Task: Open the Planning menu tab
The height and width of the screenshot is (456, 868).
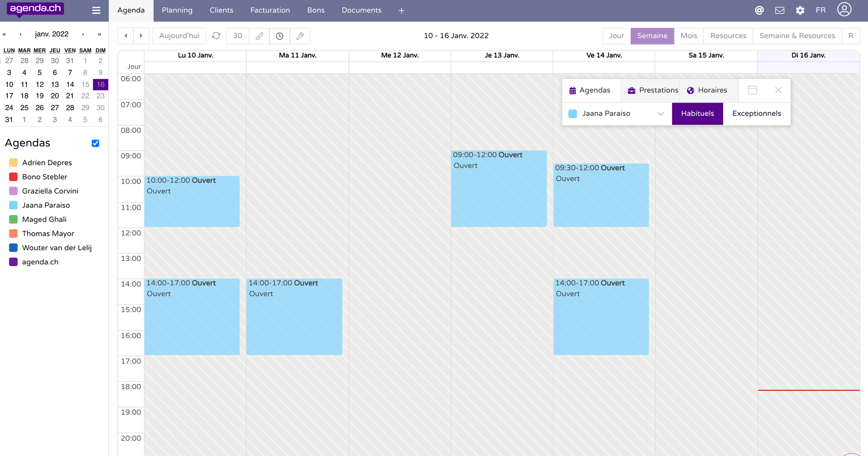Action: tap(177, 10)
